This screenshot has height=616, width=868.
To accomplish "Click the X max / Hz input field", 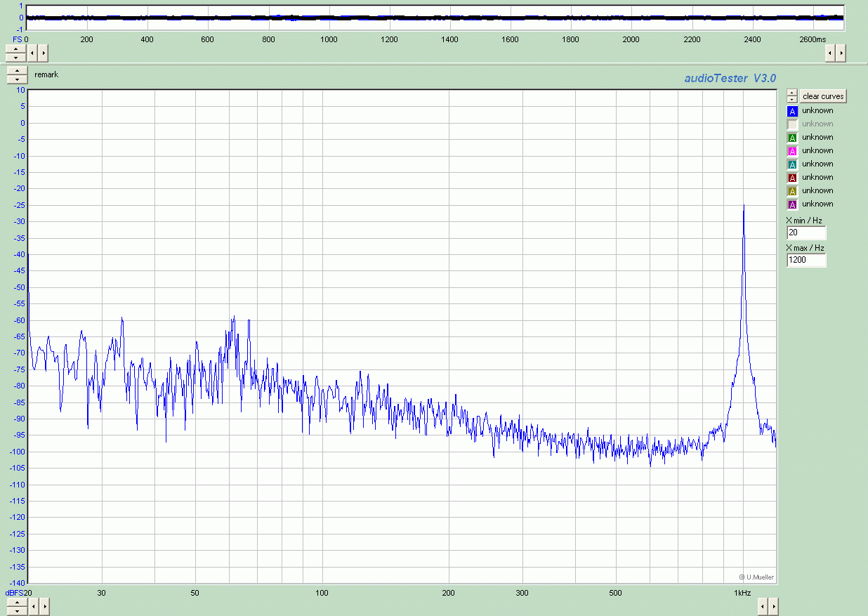I will [806, 260].
